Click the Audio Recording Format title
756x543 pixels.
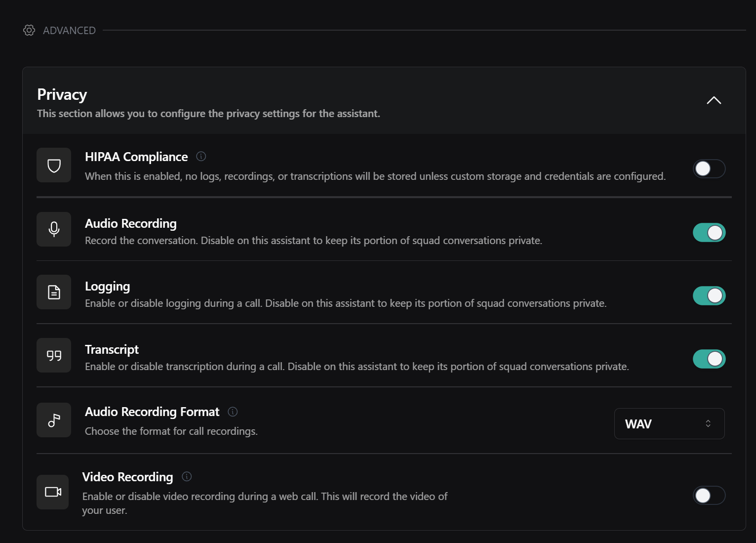[x=152, y=412]
